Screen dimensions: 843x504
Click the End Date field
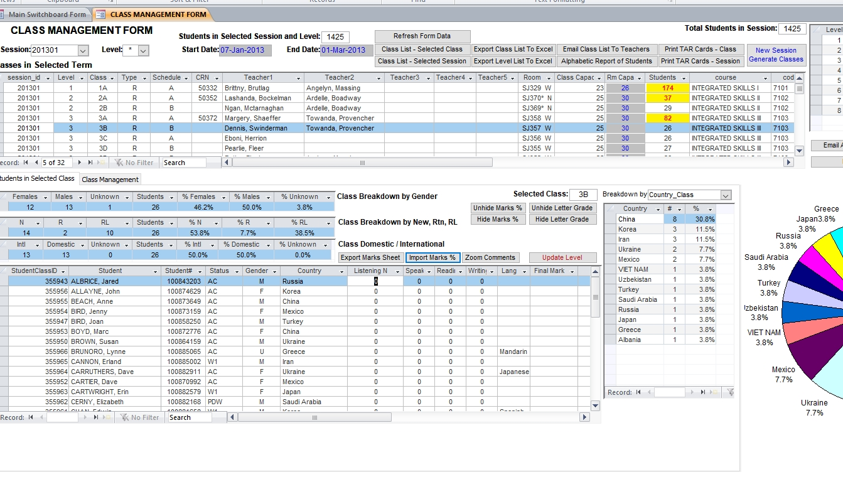346,50
